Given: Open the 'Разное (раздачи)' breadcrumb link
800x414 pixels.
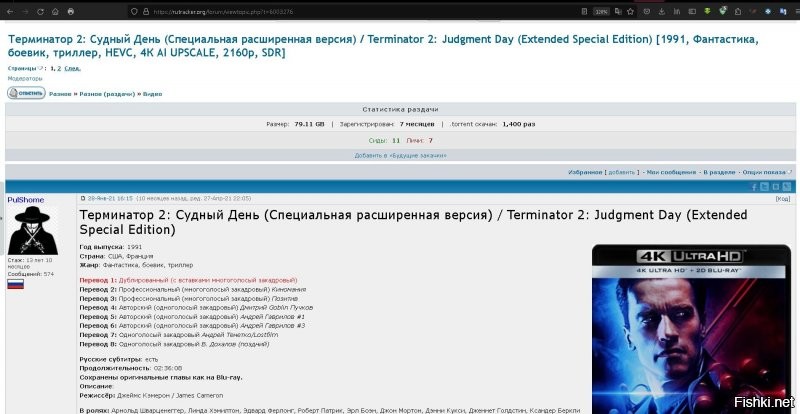Looking at the screenshot, I should pyautogui.click(x=107, y=94).
